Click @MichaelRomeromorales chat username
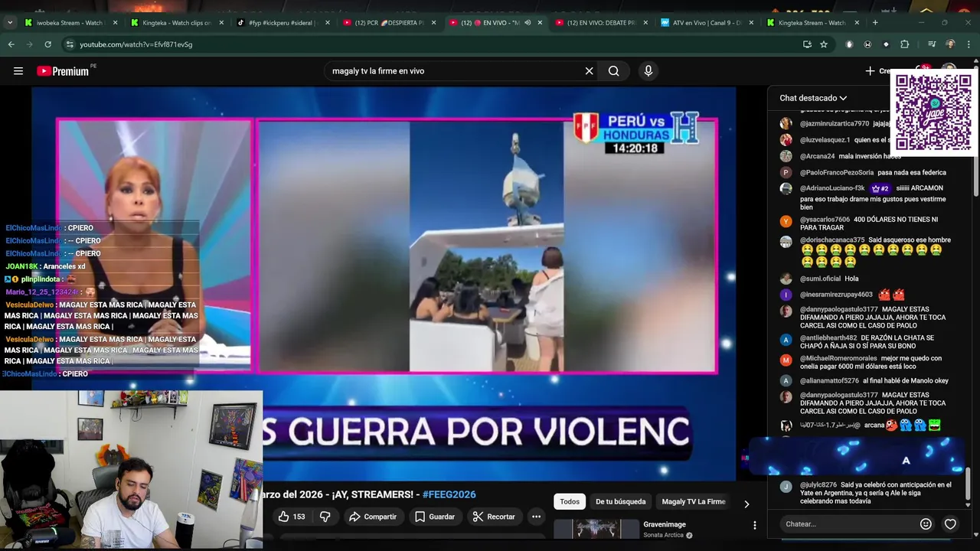 (838, 358)
